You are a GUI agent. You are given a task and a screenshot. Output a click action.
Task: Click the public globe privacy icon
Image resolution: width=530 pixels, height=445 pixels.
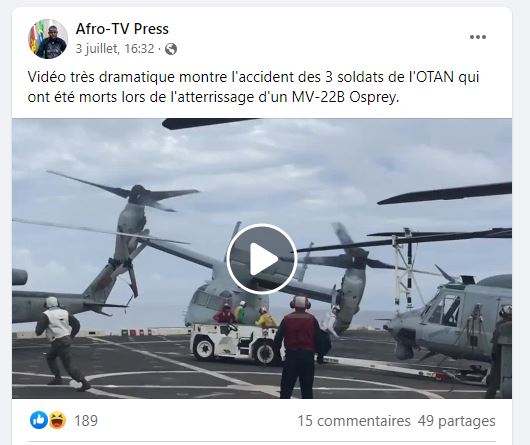(x=171, y=49)
